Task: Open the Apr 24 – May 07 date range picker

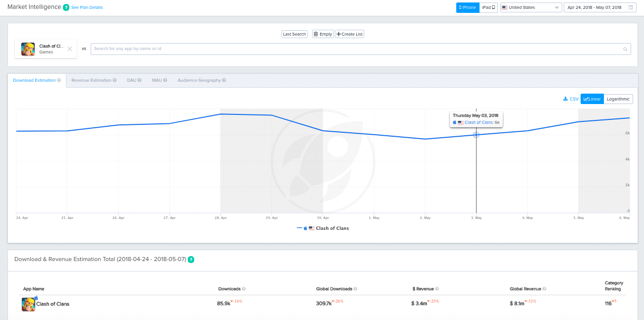Action: coord(600,7)
